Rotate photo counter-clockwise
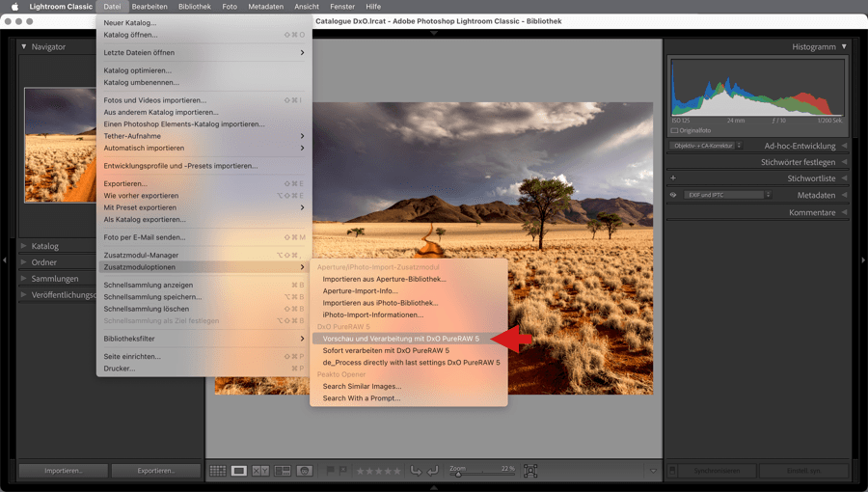Image resolution: width=868 pixels, height=492 pixels. pyautogui.click(x=416, y=471)
